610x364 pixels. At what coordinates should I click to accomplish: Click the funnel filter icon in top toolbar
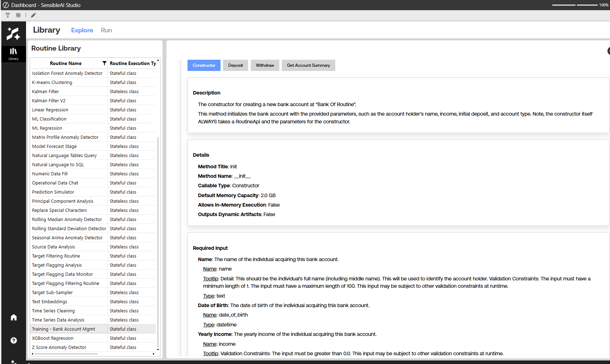(x=7, y=15)
